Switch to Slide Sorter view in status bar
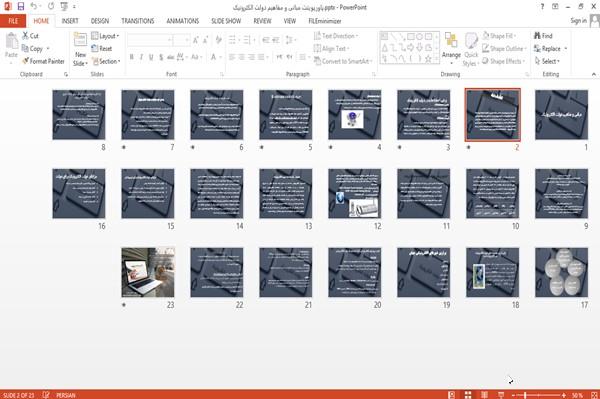This screenshot has height=399, width=600. tap(468, 395)
